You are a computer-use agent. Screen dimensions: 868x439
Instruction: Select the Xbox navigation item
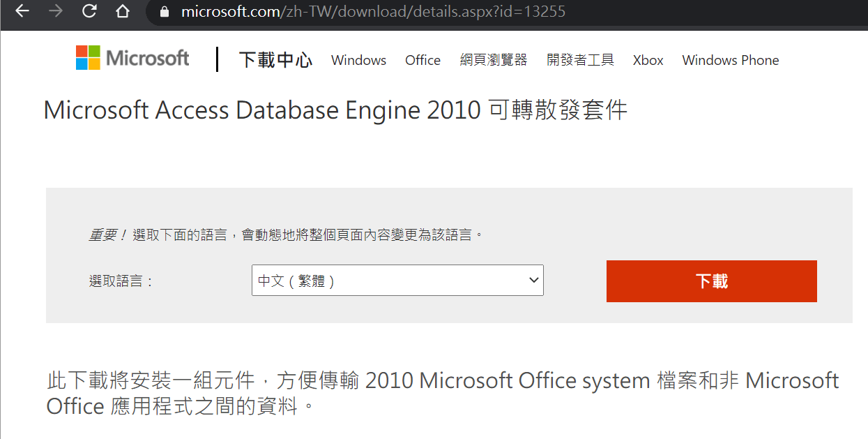[648, 60]
